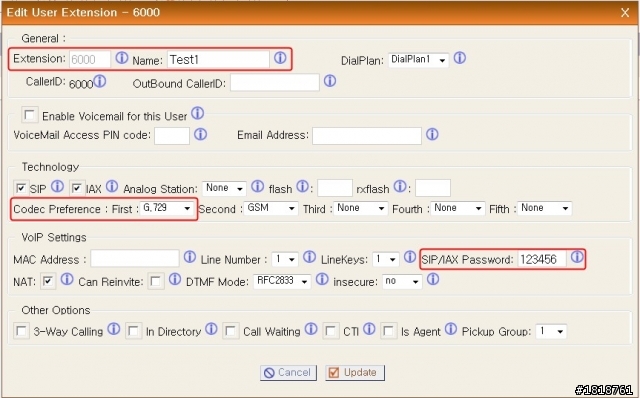640x398 pixels.
Task: Click the info icon after DTMF Mode dropdown
Action: click(x=322, y=279)
